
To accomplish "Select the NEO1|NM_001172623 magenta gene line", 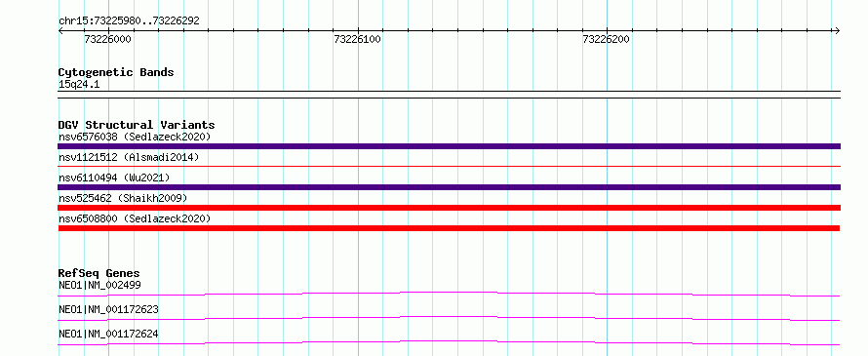I will [x=449, y=318].
